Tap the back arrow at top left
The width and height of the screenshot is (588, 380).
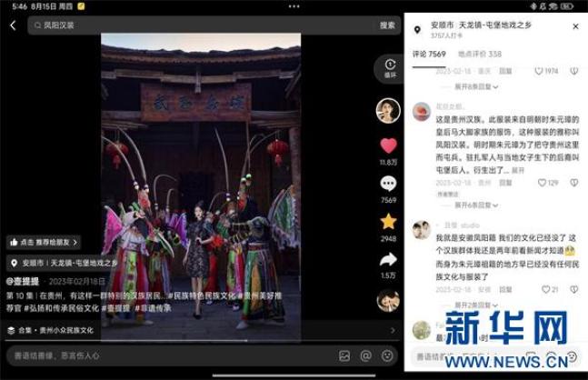tap(13, 25)
